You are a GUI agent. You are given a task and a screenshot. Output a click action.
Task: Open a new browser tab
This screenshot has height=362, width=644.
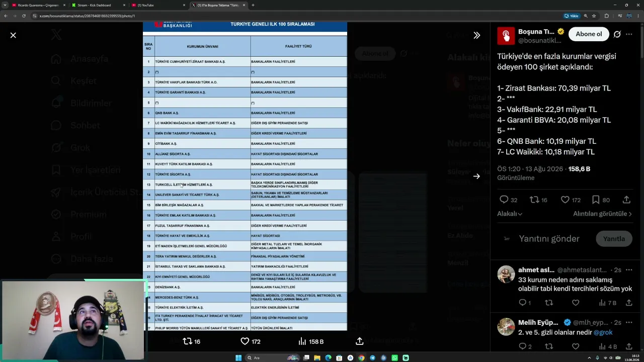coord(253,5)
